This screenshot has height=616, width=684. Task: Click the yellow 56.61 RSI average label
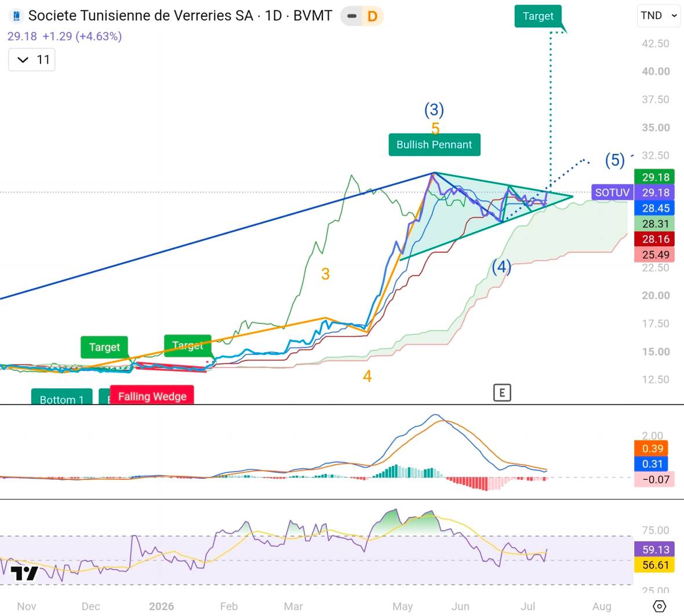[x=655, y=565]
